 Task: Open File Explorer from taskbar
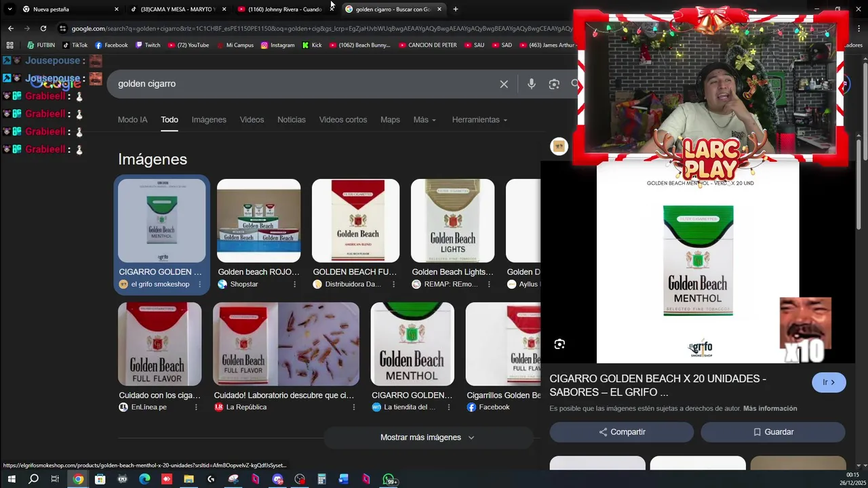189,479
